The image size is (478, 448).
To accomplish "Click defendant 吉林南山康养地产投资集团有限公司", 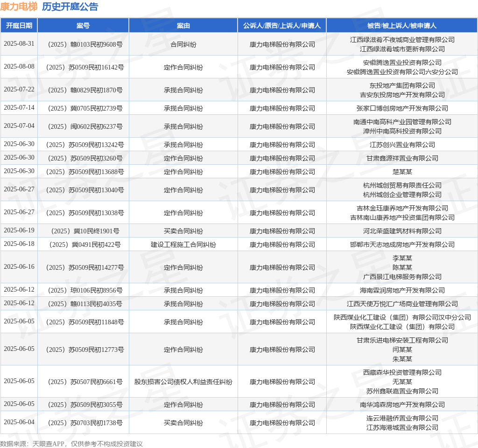I will click(402, 217).
